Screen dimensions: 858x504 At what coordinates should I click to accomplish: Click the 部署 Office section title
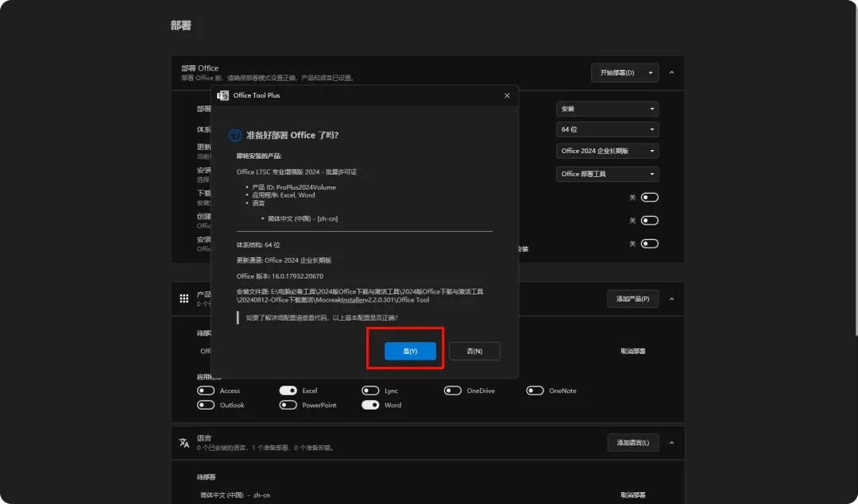(199, 68)
